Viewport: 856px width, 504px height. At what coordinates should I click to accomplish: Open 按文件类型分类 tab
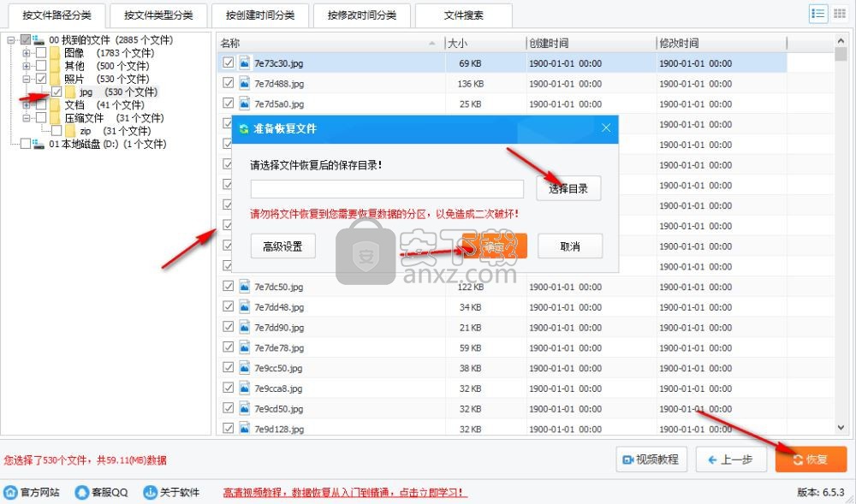click(158, 15)
